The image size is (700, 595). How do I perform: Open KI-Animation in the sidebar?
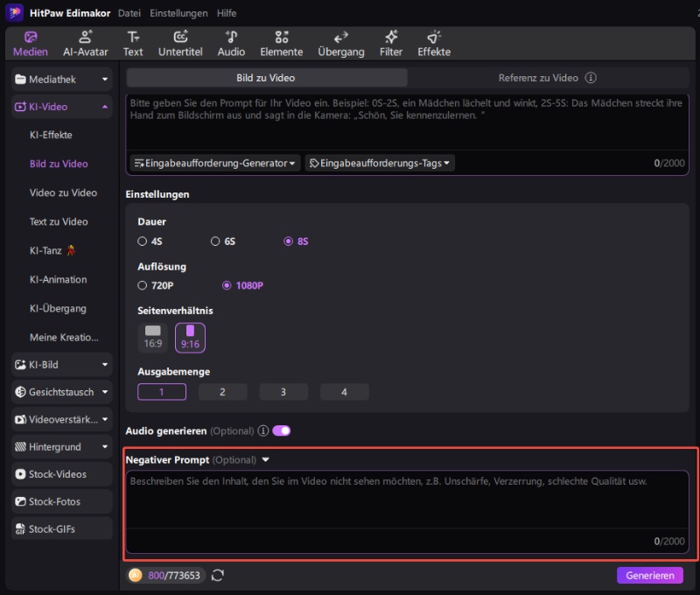[59, 279]
